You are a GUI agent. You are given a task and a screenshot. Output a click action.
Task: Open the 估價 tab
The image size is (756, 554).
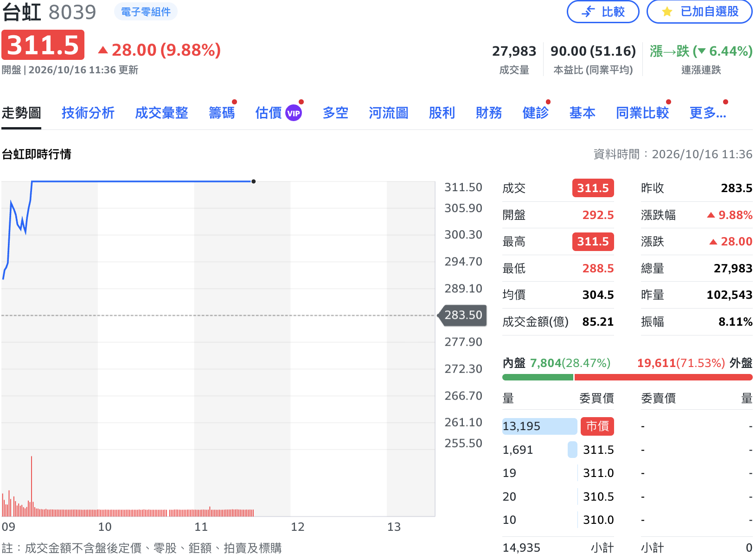[269, 113]
